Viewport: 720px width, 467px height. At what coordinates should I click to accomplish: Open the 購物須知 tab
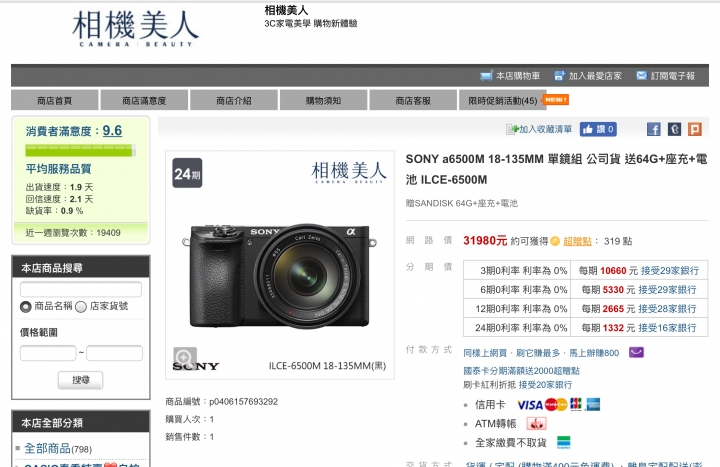(x=323, y=101)
